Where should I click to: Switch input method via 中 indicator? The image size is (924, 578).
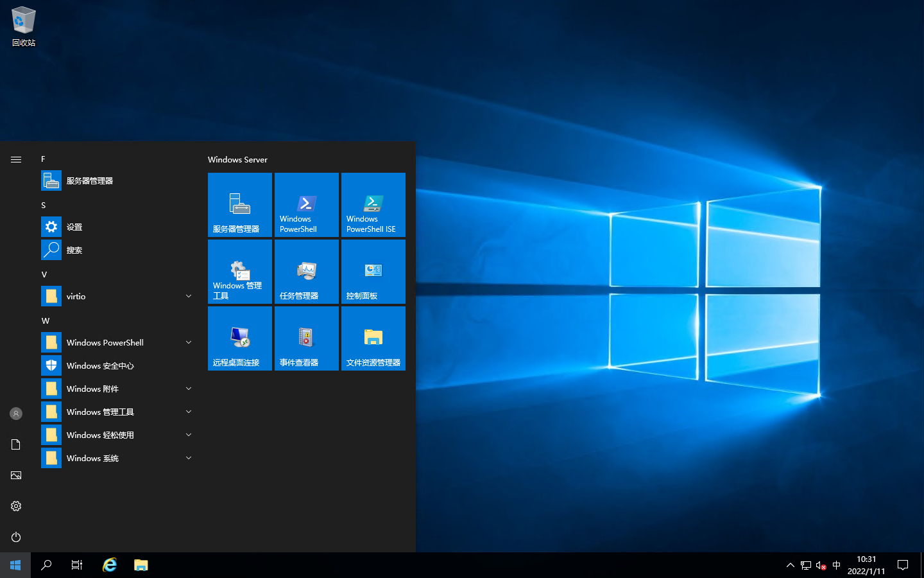tap(836, 565)
